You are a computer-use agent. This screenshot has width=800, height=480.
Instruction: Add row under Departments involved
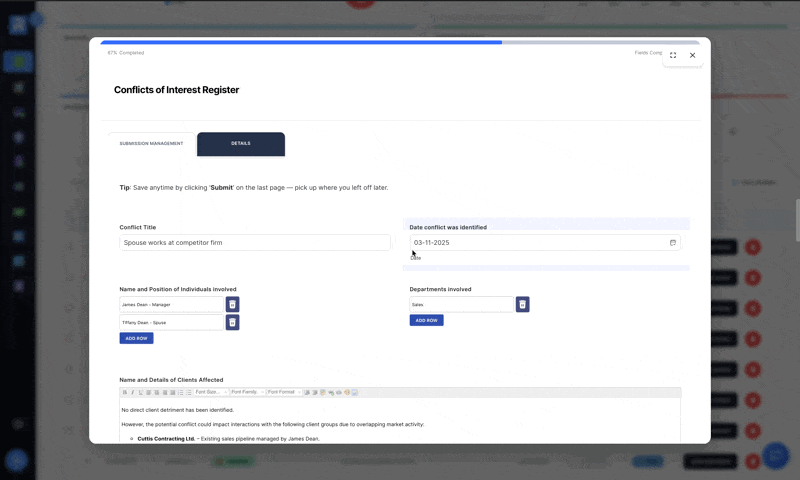pyautogui.click(x=427, y=320)
